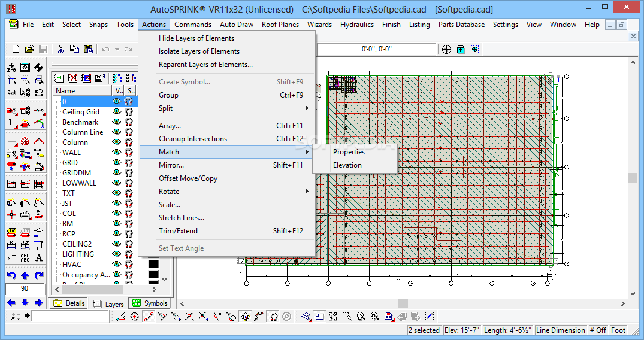Click the red cross fitting tool icon
This screenshot has width=644, height=340.
click(11, 214)
